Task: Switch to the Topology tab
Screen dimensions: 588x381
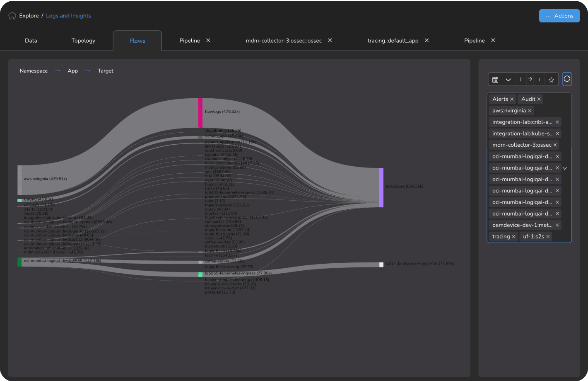Action: 83,41
